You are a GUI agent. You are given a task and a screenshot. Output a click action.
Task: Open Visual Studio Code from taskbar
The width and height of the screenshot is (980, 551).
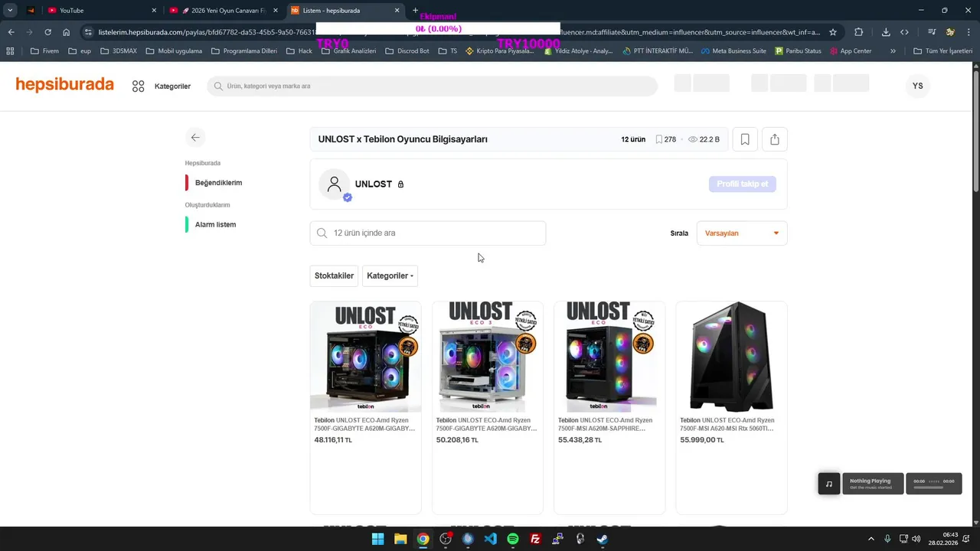[x=490, y=539]
